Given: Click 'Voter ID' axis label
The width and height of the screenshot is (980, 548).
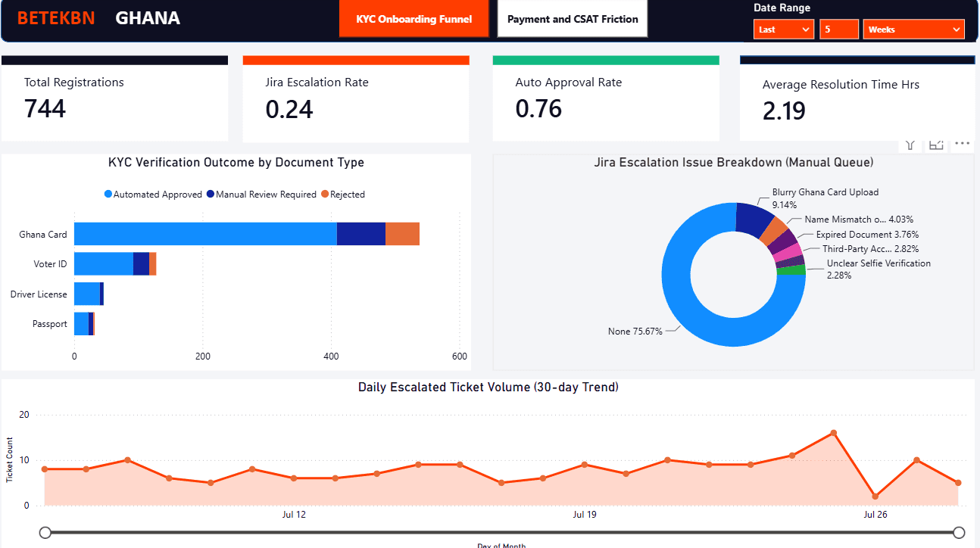Looking at the screenshot, I should [x=50, y=264].
